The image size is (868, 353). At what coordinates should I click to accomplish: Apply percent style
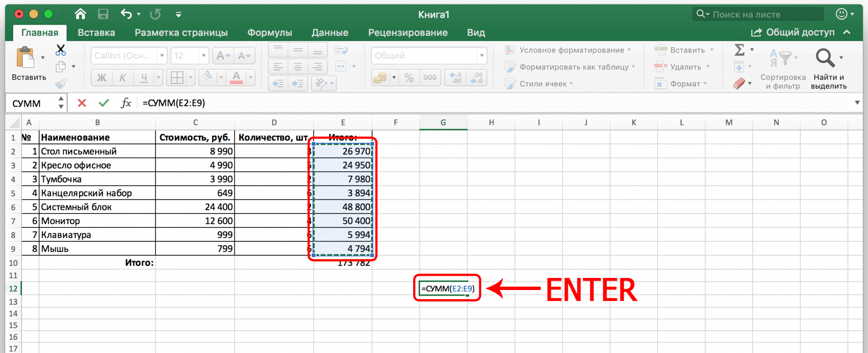click(x=409, y=78)
